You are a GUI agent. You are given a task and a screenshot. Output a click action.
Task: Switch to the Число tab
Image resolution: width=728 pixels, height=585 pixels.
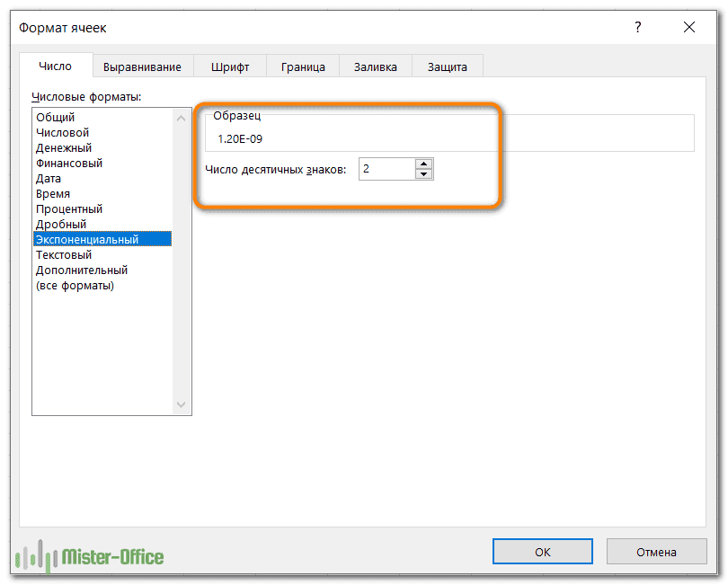55,66
